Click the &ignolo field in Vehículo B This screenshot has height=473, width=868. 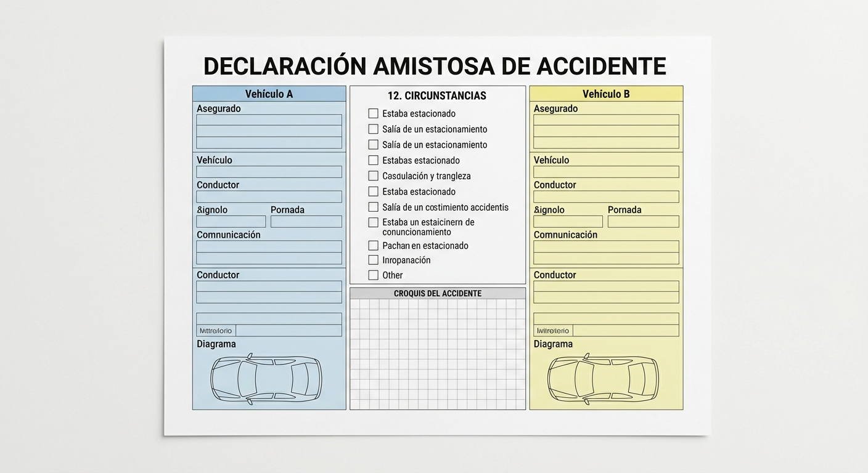(x=568, y=222)
